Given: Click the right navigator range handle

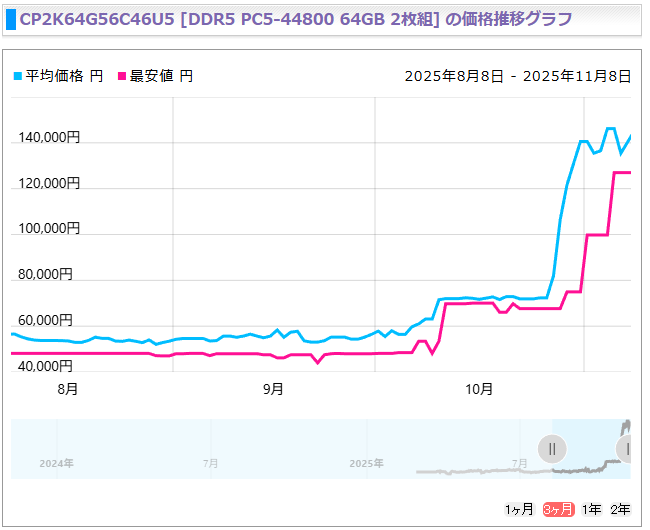Looking at the screenshot, I should 627,448.
